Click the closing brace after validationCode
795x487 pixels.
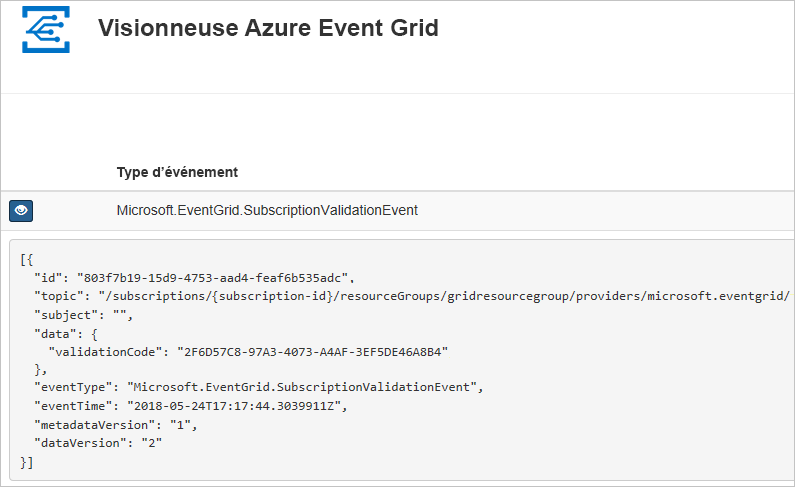pyautogui.click(x=42, y=369)
